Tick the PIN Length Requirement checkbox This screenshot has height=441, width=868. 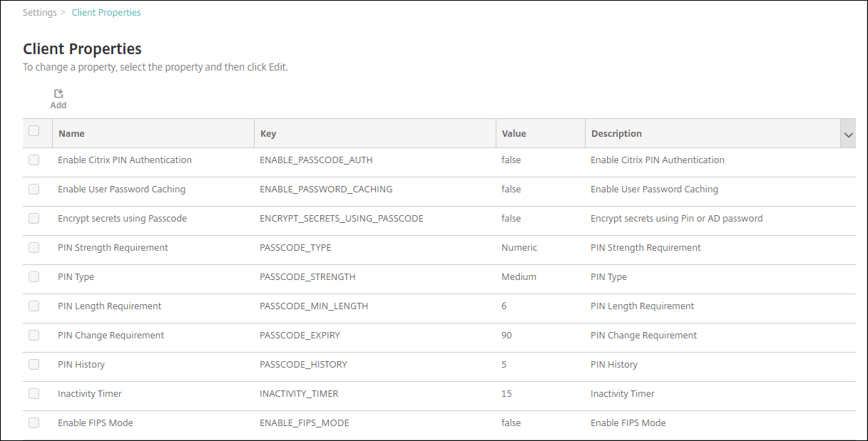point(34,306)
